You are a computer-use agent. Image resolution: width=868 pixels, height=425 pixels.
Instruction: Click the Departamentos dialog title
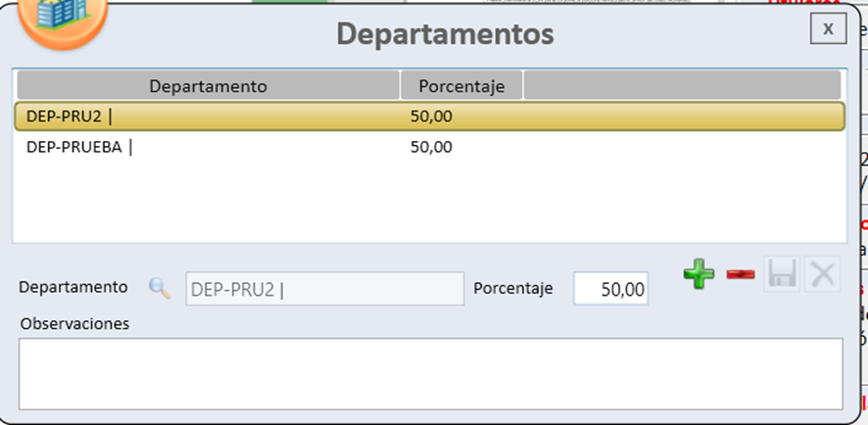click(445, 34)
